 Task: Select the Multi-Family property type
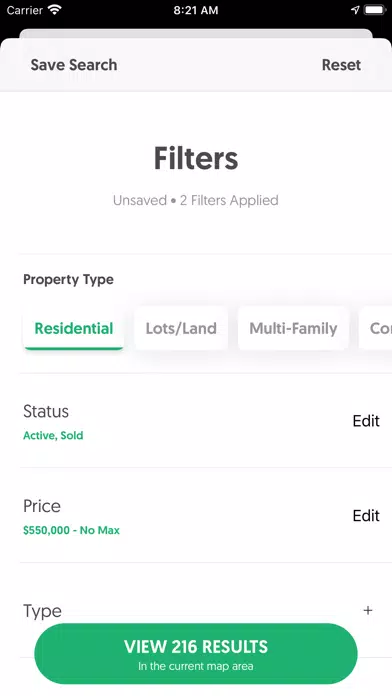293,328
